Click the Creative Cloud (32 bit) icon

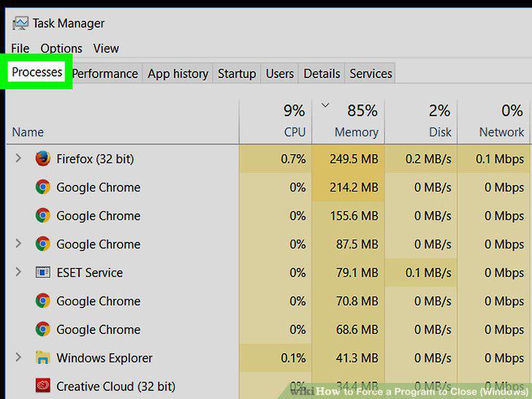(42, 385)
